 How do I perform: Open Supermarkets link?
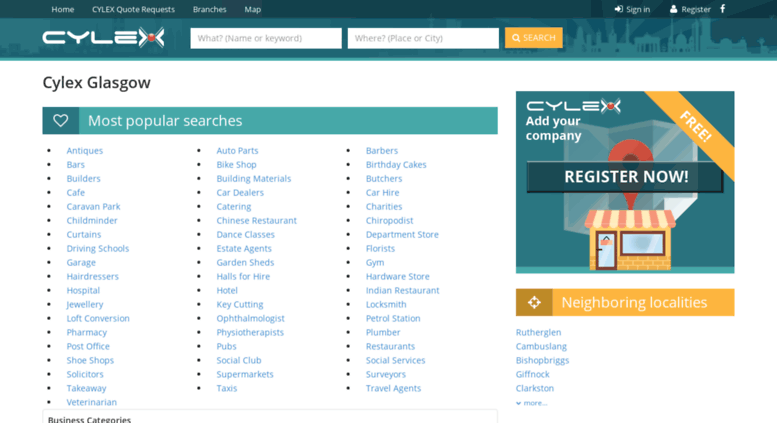[245, 374]
